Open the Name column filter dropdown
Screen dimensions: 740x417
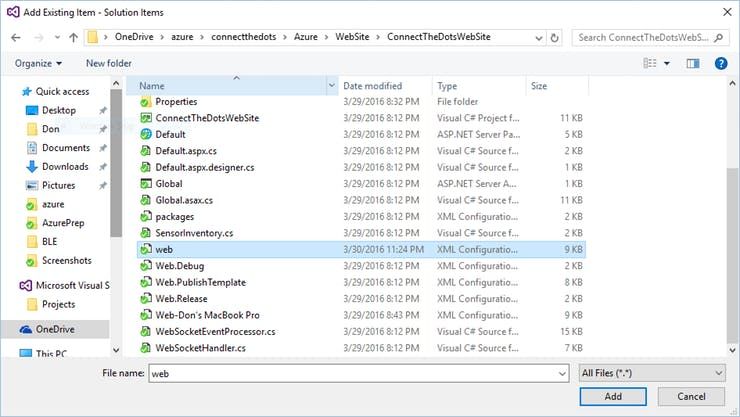tap(332, 85)
